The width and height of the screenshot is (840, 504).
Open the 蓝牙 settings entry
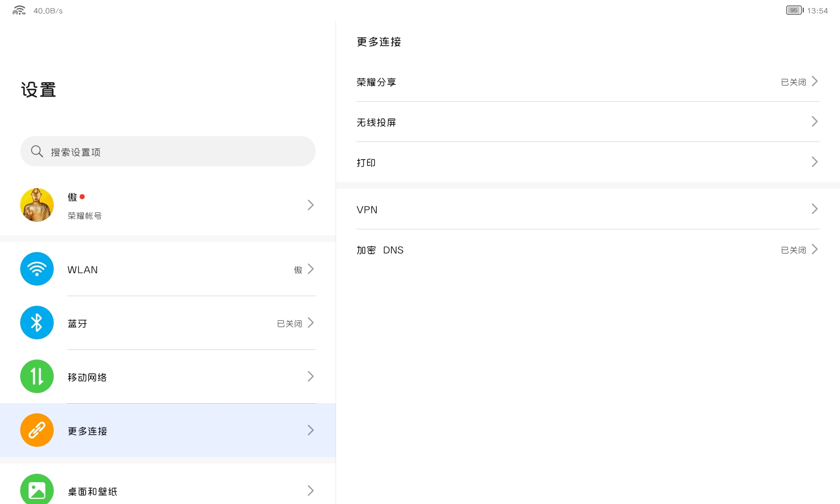coord(168,323)
